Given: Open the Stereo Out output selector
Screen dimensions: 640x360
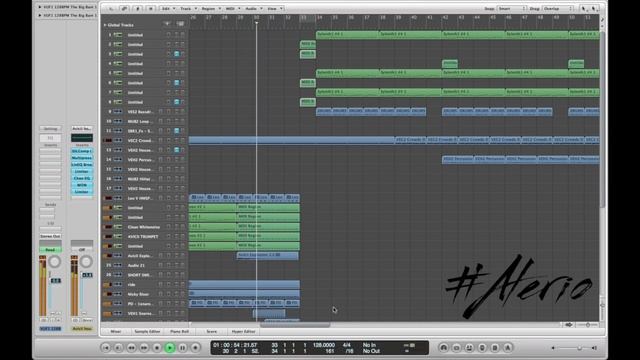Looking at the screenshot, I should 50,236.
